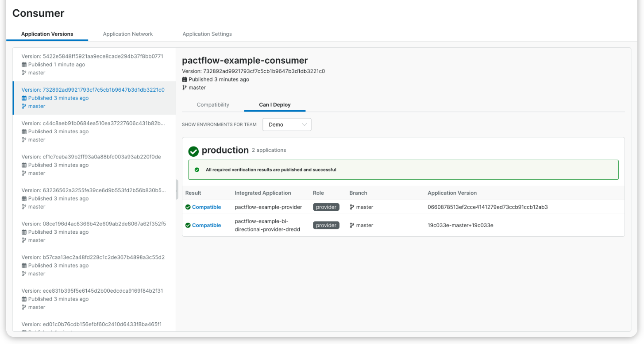Click the 'Published 1 minute ago' text
Viewport: 644px width, 344px height.
(x=57, y=65)
